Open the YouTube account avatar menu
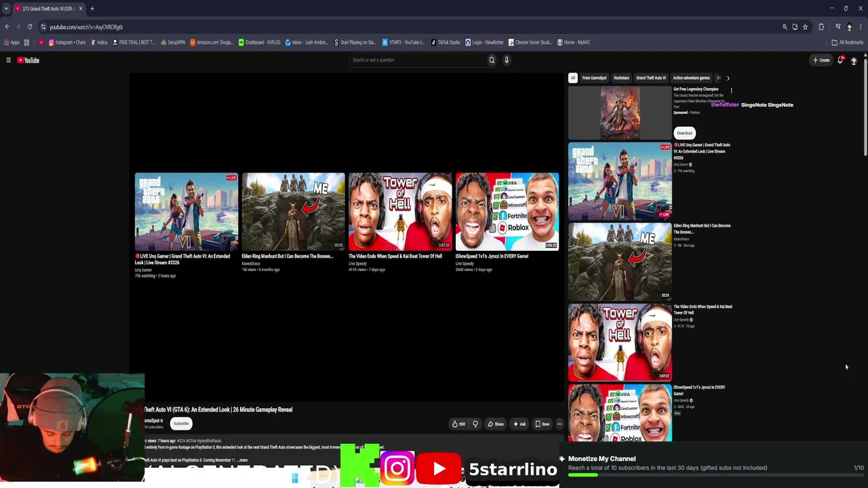868x488 pixels. pyautogui.click(x=854, y=60)
